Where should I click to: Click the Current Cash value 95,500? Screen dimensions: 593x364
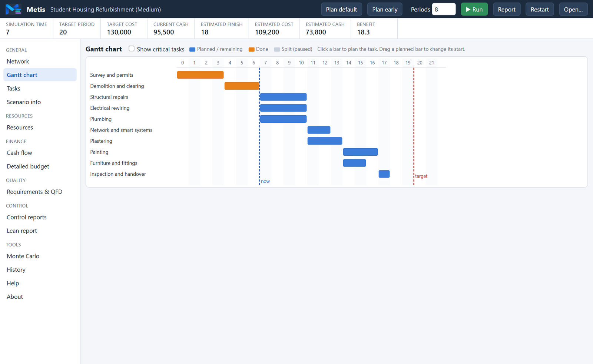pyautogui.click(x=164, y=32)
